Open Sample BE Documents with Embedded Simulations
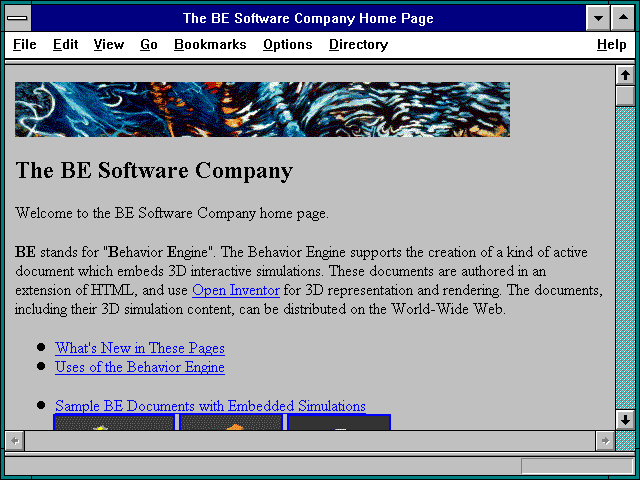 tap(210, 406)
